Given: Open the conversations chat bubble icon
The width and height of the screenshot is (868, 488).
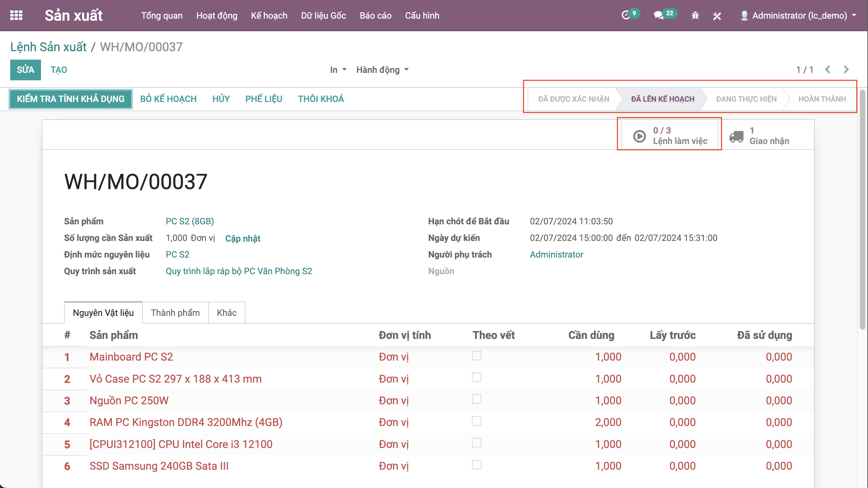Looking at the screenshot, I should click(658, 15).
